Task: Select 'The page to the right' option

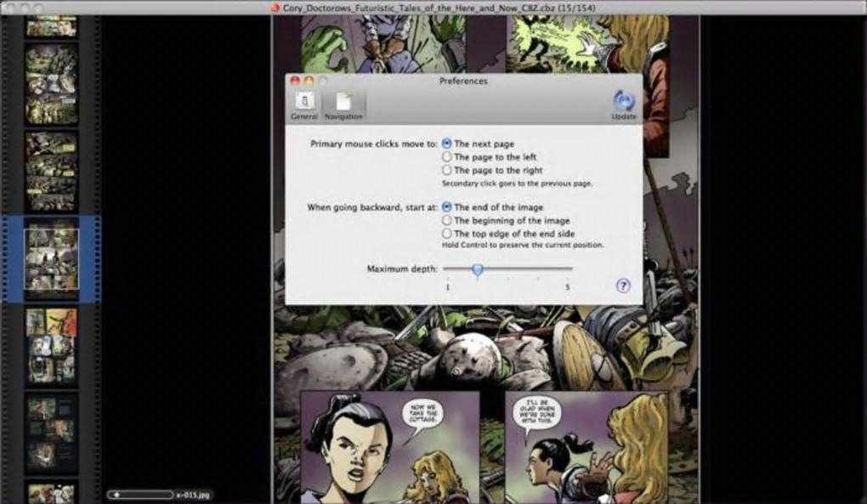Action: (x=492, y=170)
